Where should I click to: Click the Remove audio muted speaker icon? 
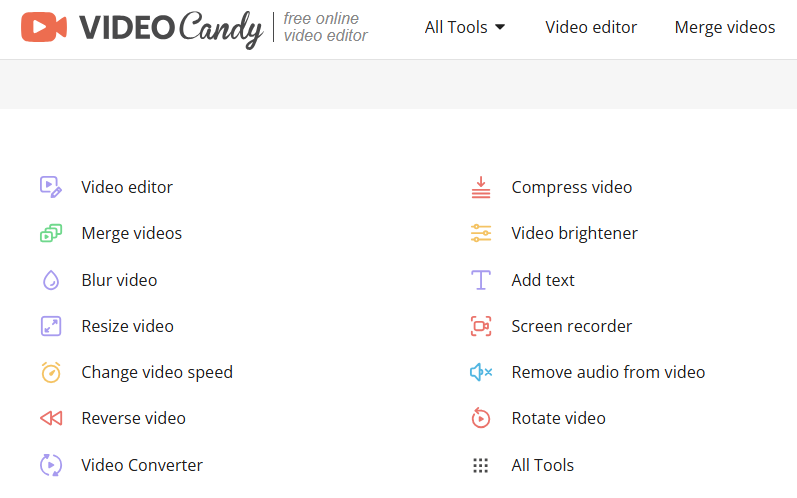point(481,372)
